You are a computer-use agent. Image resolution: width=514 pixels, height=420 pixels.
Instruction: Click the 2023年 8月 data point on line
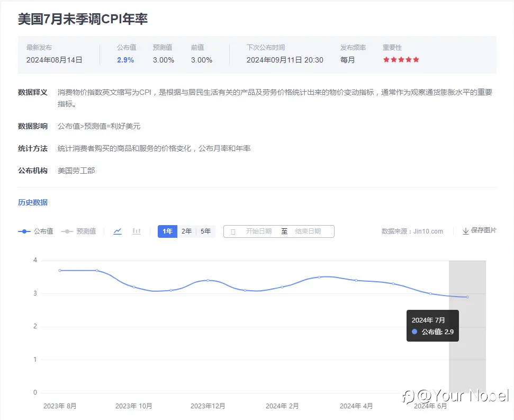60,271
